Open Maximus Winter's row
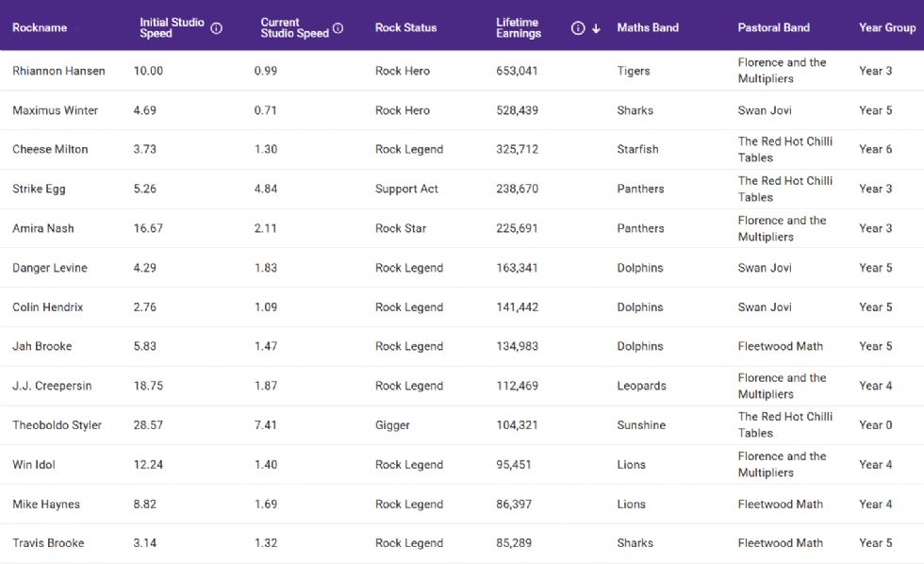Viewport: 924px width, 564px height. point(55,110)
